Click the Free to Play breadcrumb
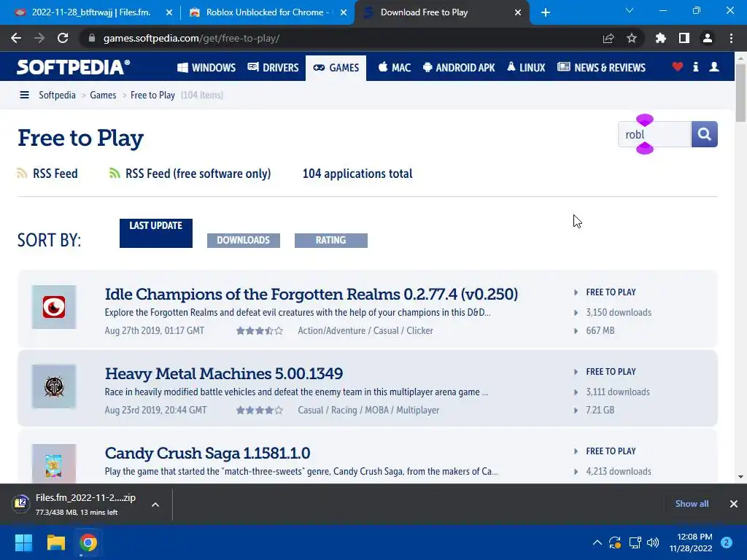Screen dimensions: 747x560 coord(152,95)
